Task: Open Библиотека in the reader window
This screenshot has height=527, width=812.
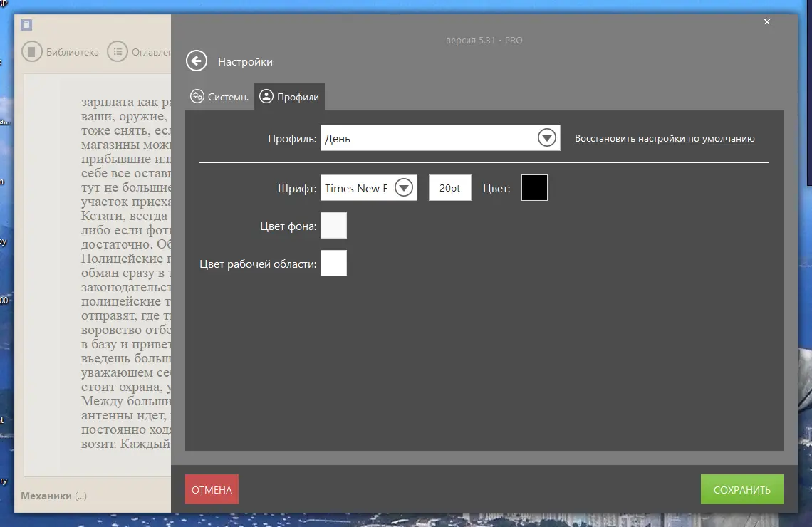Action: point(60,52)
